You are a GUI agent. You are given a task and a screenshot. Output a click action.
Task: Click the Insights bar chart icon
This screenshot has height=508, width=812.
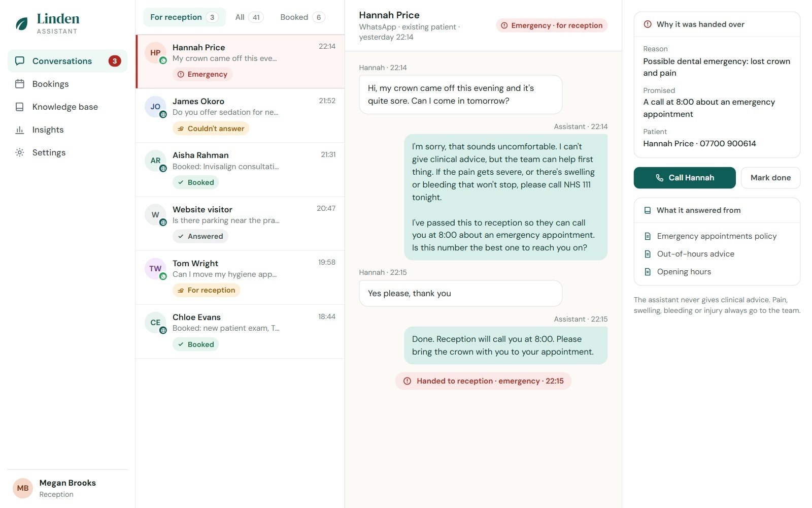[20, 130]
